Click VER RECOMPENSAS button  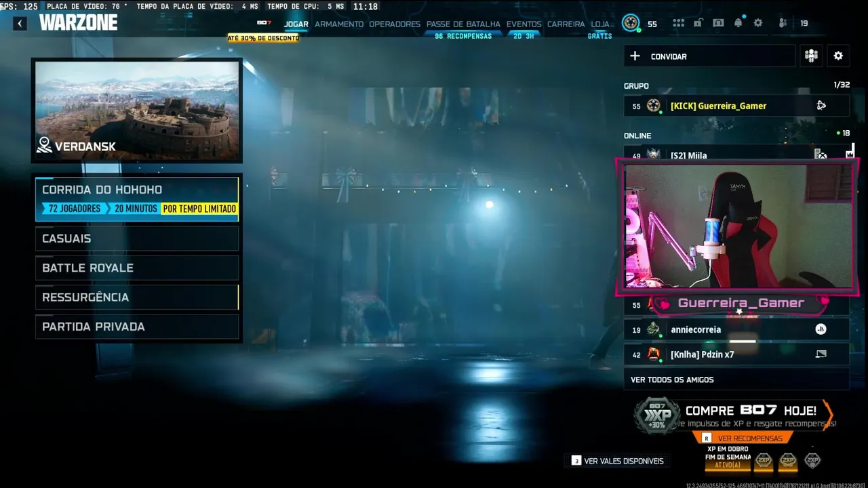pyautogui.click(x=743, y=439)
